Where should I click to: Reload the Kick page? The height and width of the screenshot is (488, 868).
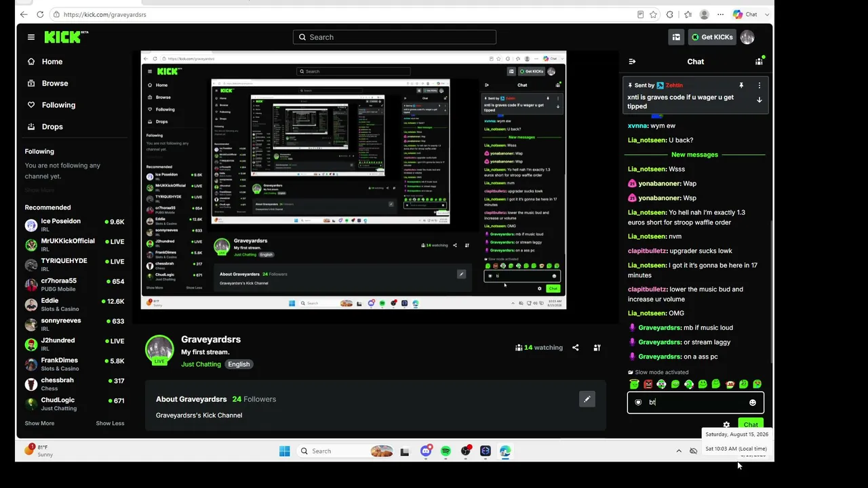click(40, 14)
